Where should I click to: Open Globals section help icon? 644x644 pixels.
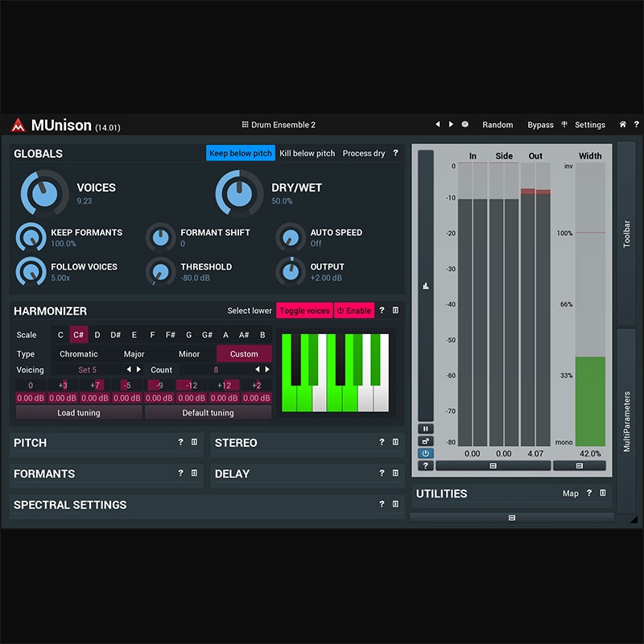click(x=395, y=153)
